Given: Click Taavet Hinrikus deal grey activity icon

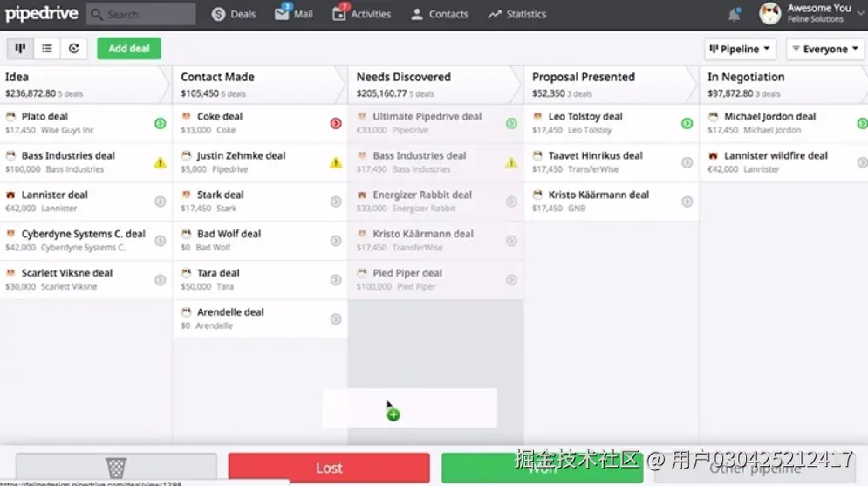Looking at the screenshot, I should click(687, 163).
